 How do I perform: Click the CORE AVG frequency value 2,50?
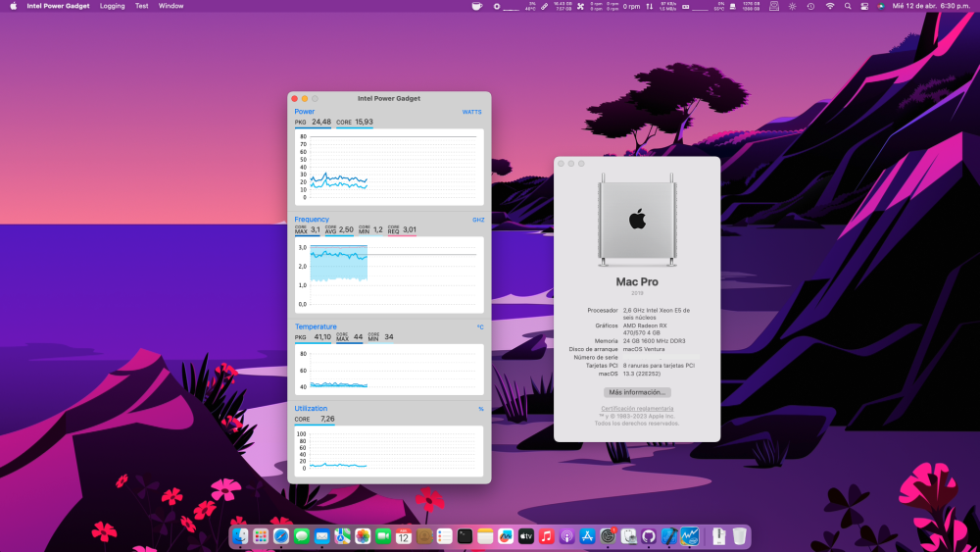pos(346,229)
